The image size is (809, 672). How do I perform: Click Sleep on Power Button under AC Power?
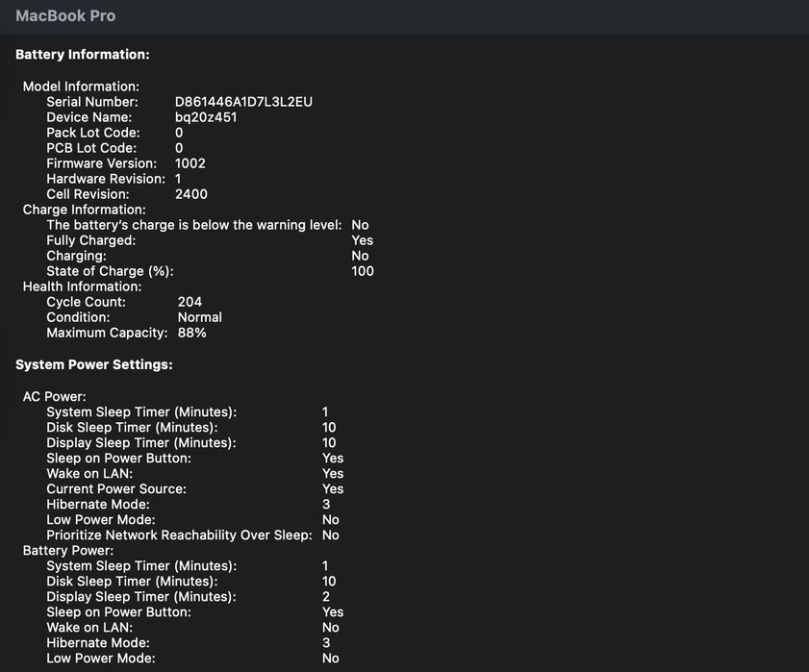point(118,459)
